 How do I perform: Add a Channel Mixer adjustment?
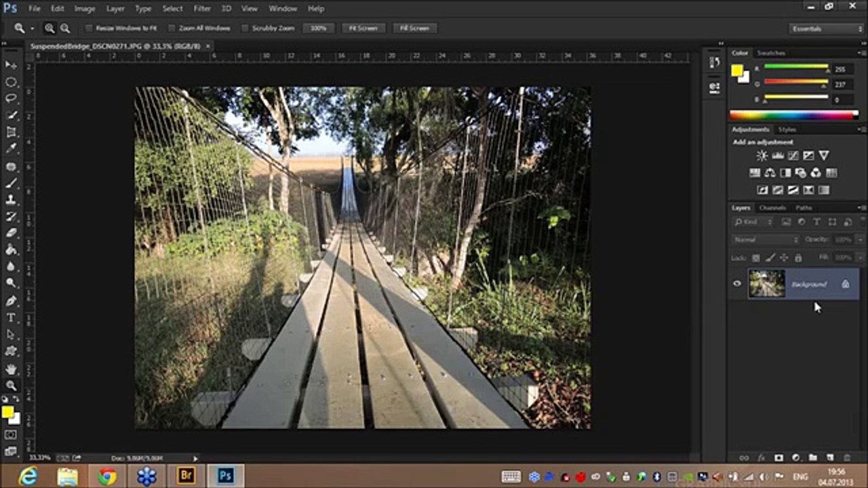point(816,173)
